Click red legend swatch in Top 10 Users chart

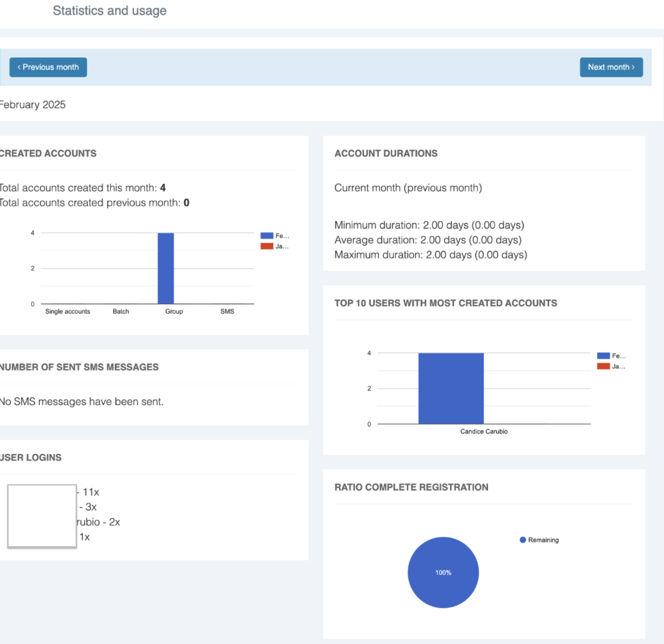603,366
